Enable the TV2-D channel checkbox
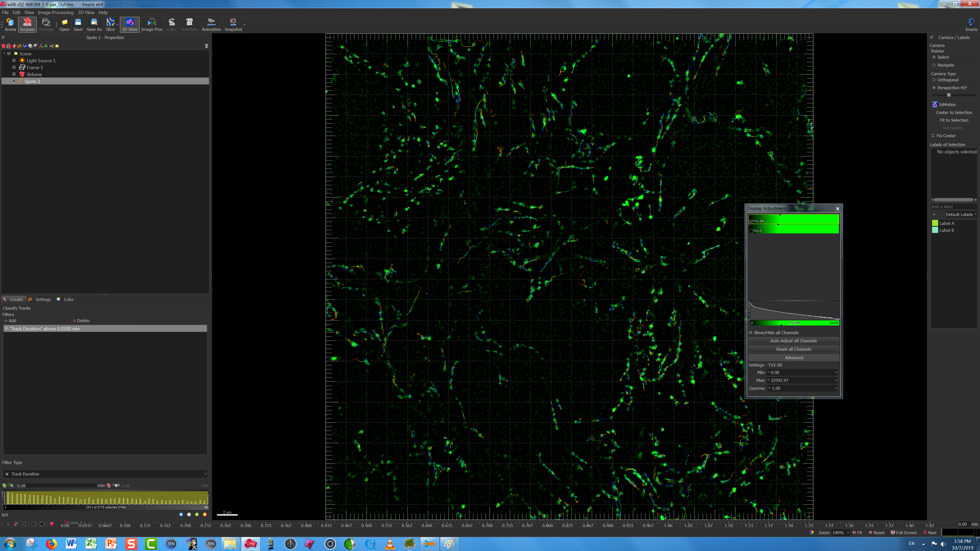 click(x=751, y=231)
